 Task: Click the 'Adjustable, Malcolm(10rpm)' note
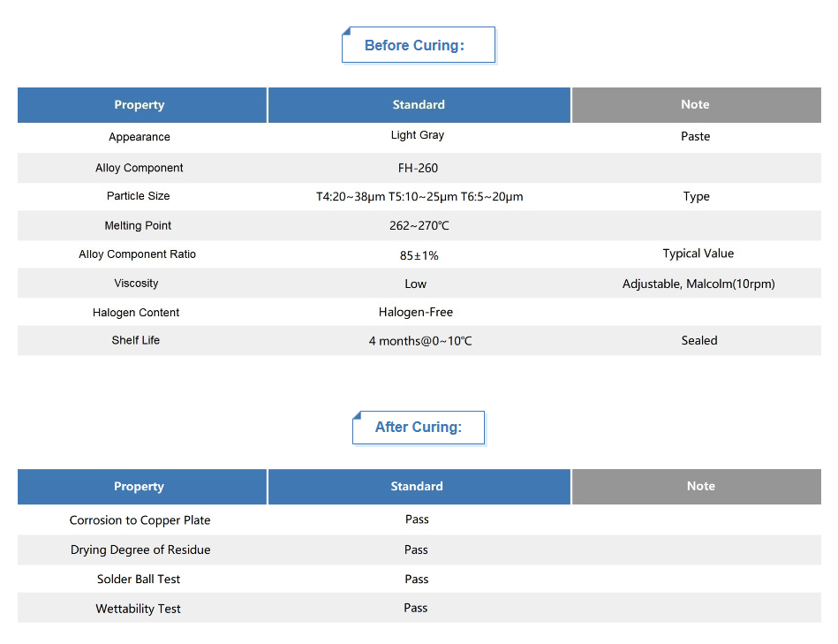[x=698, y=284]
